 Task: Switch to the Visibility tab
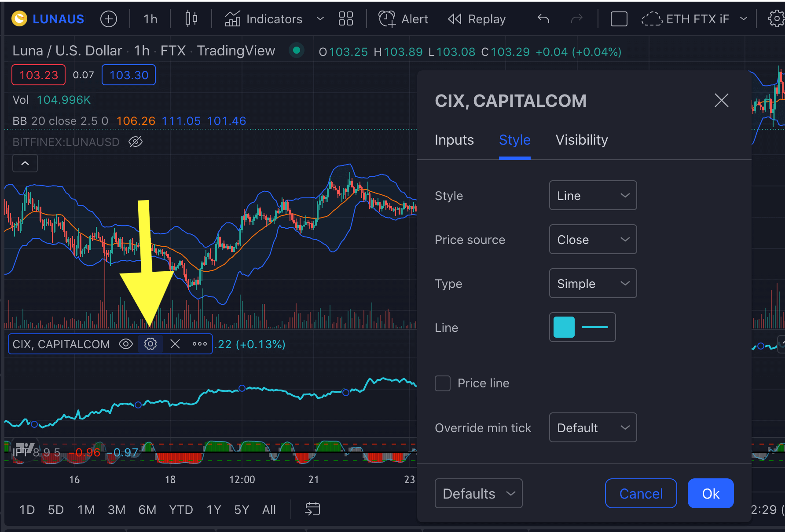coord(582,140)
